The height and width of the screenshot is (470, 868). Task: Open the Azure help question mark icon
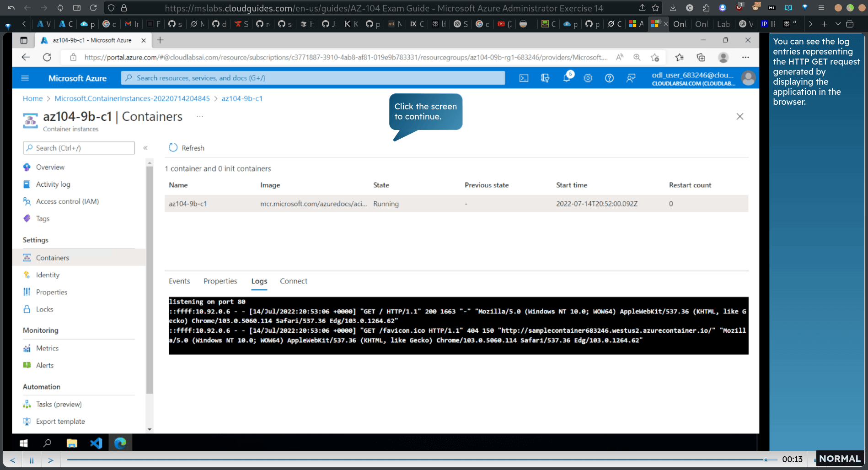point(609,78)
